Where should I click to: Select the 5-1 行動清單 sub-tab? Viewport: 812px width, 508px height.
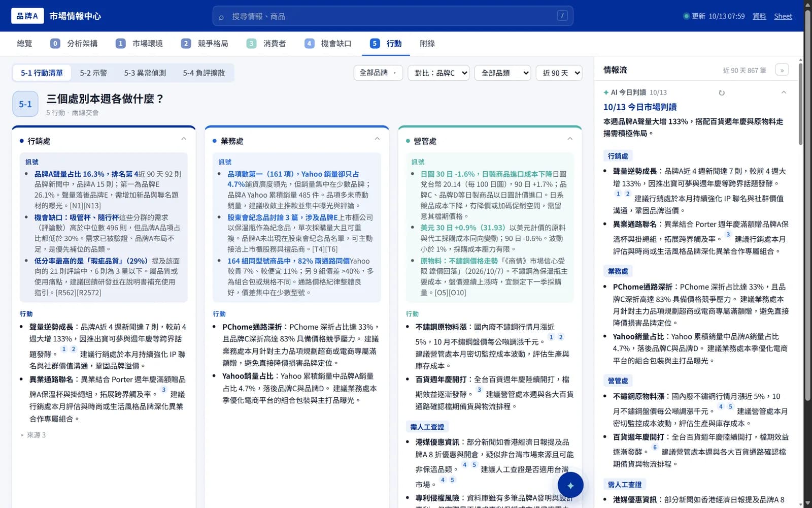42,73
